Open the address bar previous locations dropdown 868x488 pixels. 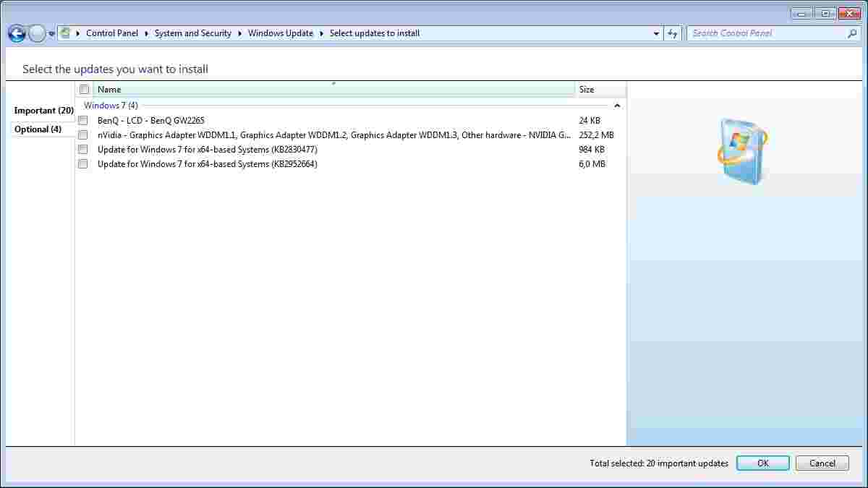click(656, 33)
